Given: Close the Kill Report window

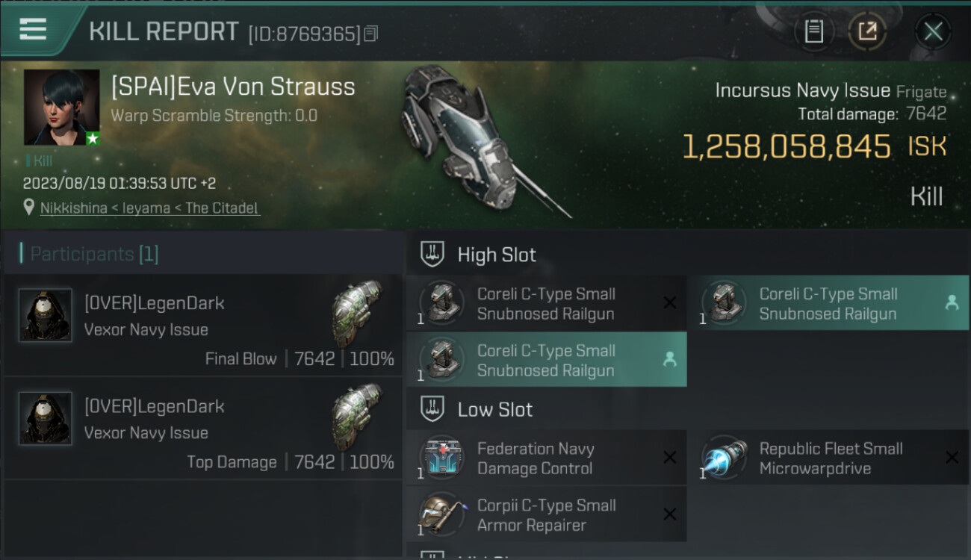Looking at the screenshot, I should pyautogui.click(x=933, y=31).
